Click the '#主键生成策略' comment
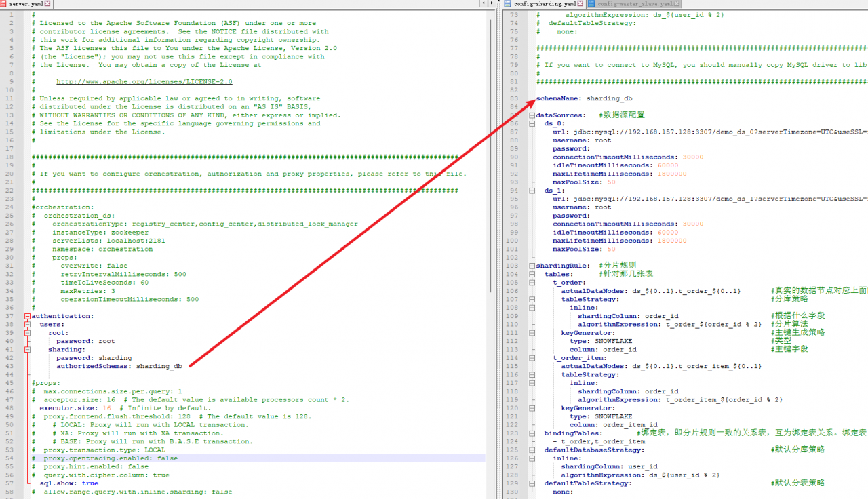Image resolution: width=868 pixels, height=499 pixels. click(797, 332)
